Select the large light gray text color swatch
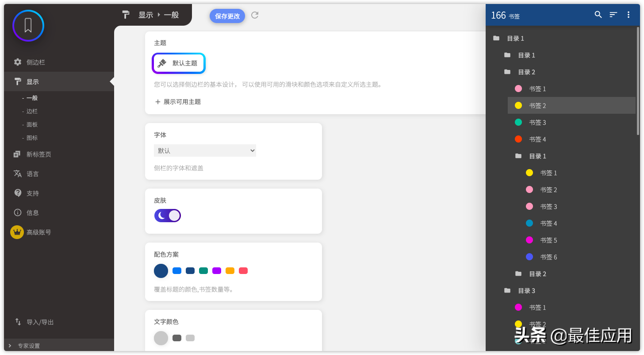 pyautogui.click(x=161, y=338)
